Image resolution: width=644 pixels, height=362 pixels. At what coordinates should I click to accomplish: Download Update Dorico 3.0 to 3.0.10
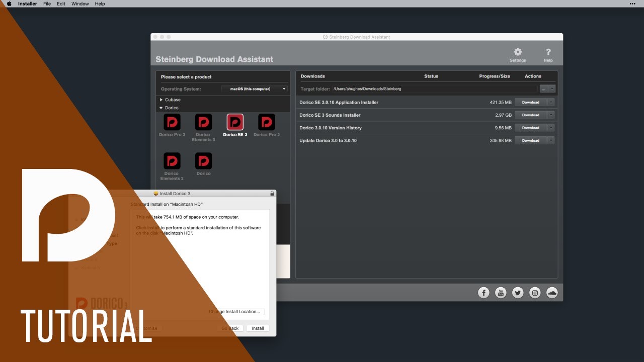tap(530, 141)
